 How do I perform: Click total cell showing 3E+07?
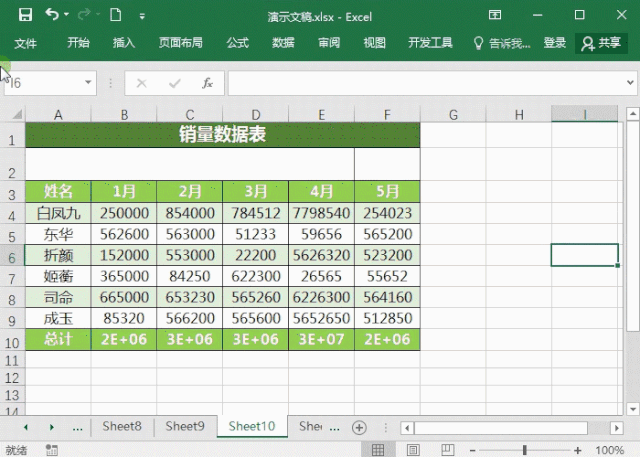[x=321, y=339]
